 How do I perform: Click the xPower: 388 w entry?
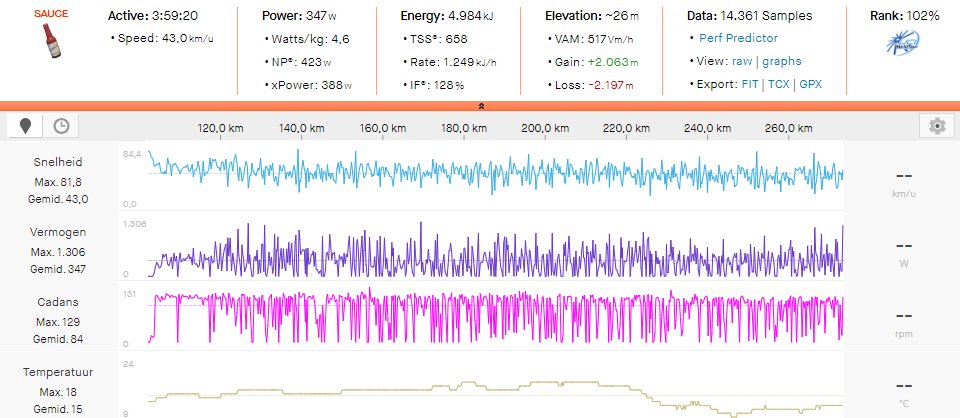point(312,86)
